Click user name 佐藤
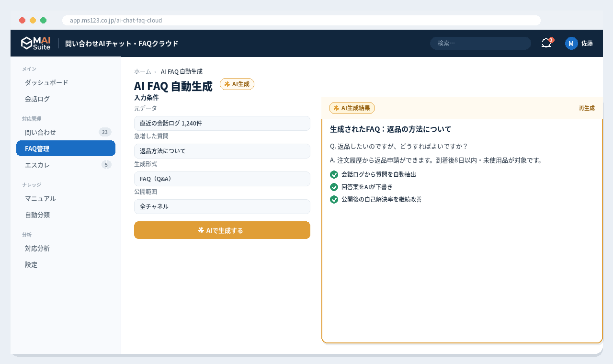The width and height of the screenshot is (613, 364). coord(587,43)
